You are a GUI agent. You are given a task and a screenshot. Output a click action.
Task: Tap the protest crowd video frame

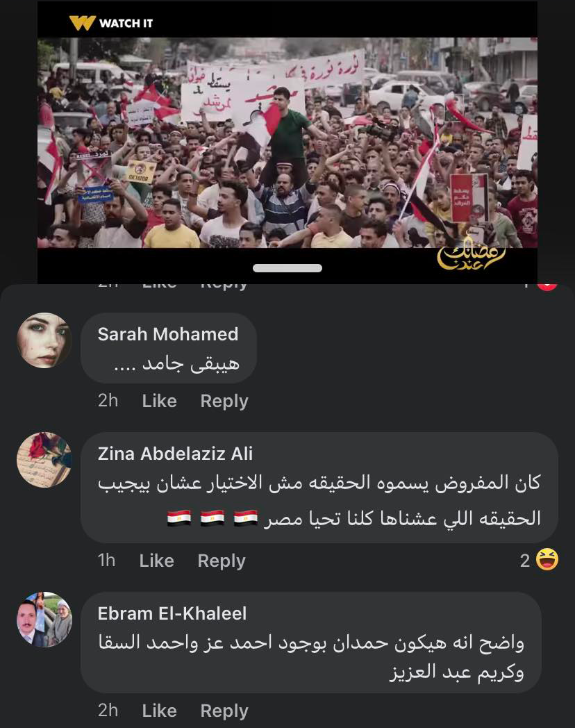point(287,142)
